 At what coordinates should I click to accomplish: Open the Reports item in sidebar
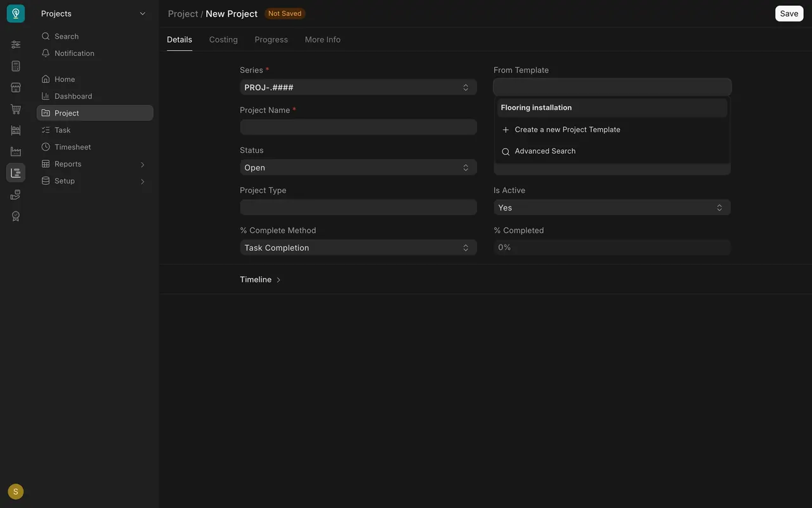(x=95, y=164)
